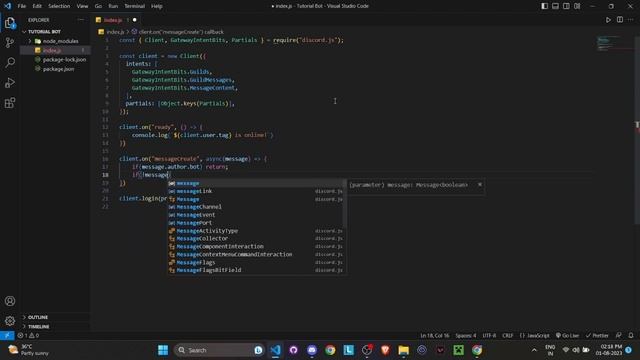Change the CRLF line ending setting
The height and width of the screenshot is (360, 640).
pos(508,336)
